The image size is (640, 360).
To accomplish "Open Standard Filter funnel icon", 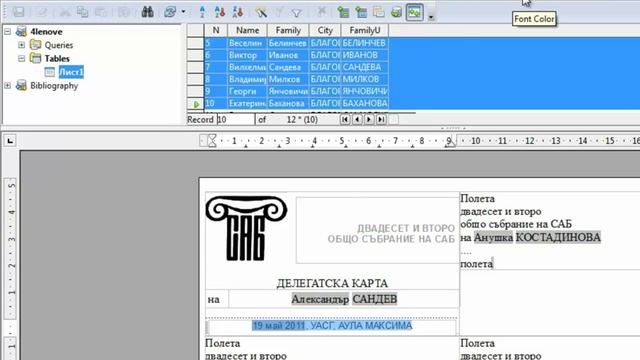I will 297,12.
